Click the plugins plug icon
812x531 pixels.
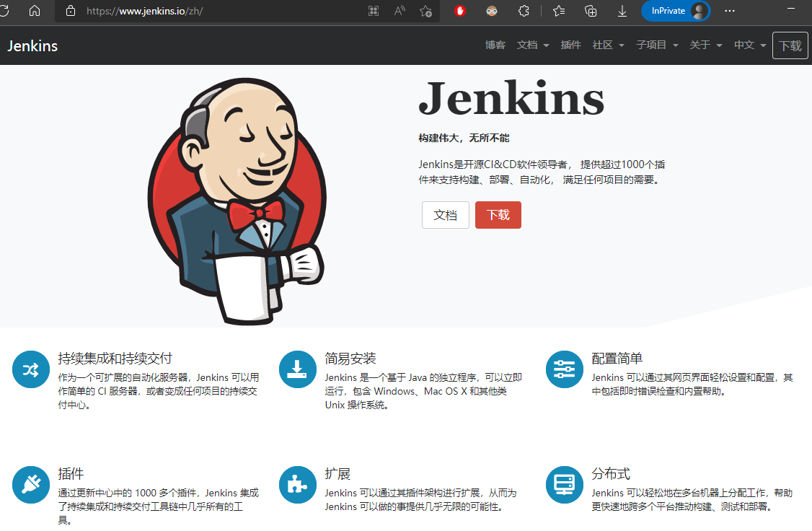pyautogui.click(x=31, y=485)
